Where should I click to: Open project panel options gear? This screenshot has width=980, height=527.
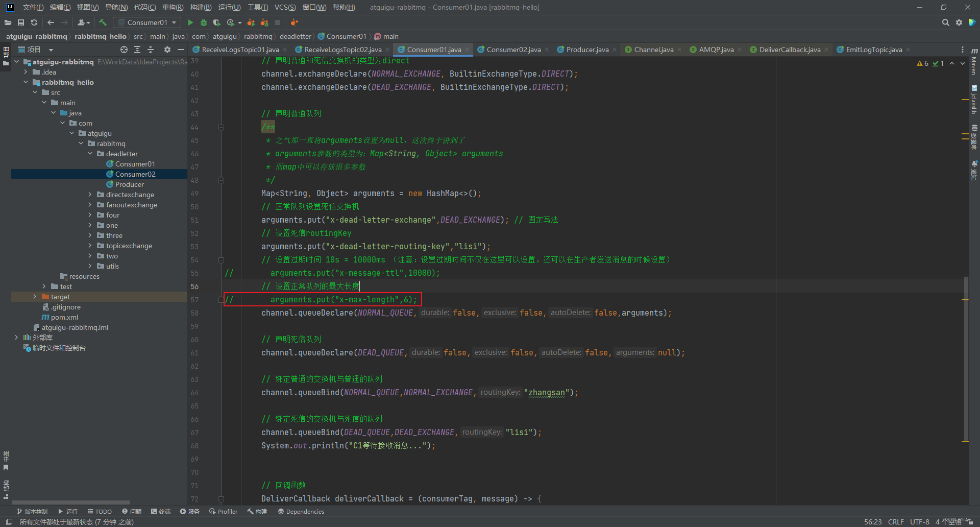tap(167, 50)
